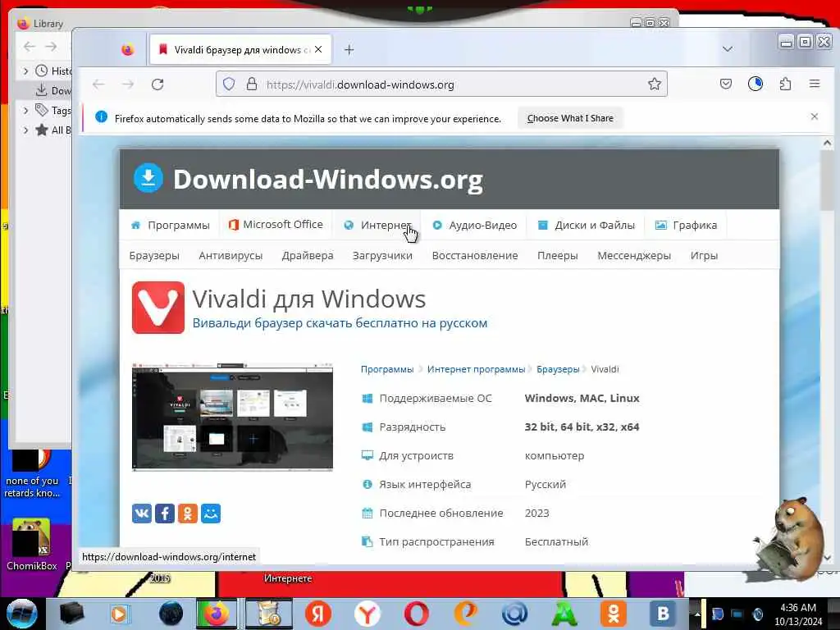Click the Library window back arrow
Viewport: 840px width, 630px height.
click(29, 47)
